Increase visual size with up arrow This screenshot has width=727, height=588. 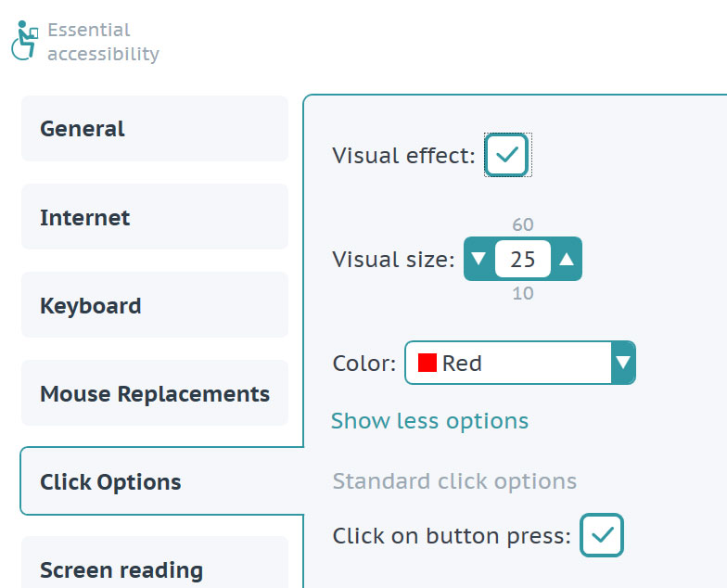(x=567, y=259)
